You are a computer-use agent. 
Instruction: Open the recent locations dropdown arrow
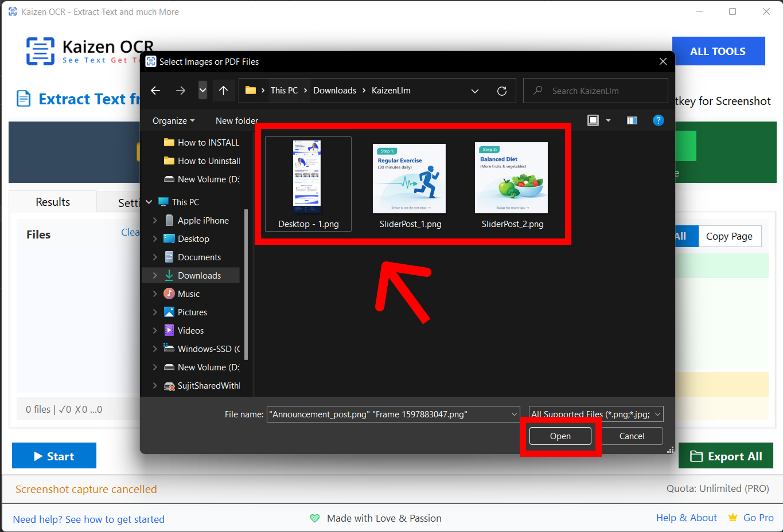(x=202, y=91)
